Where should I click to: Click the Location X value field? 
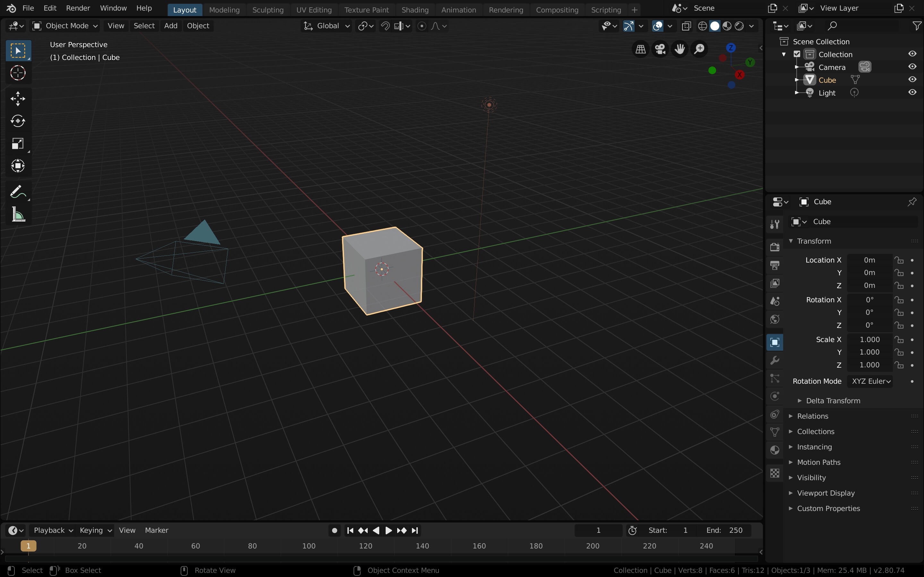[x=869, y=260]
